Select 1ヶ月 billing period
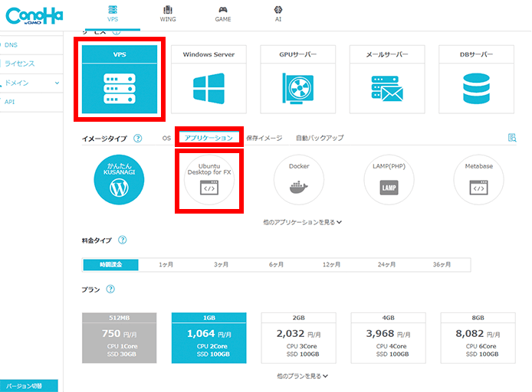532x392 pixels. 166,265
